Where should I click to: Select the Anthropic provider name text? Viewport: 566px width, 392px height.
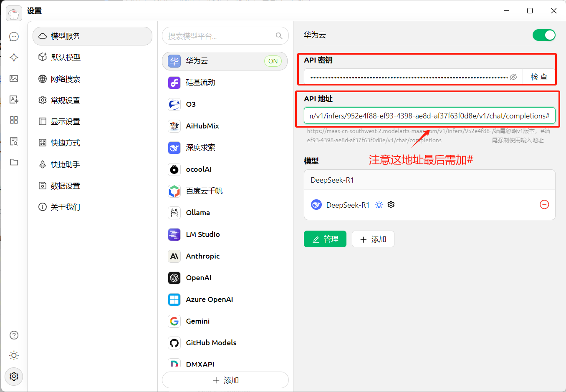[203, 256]
